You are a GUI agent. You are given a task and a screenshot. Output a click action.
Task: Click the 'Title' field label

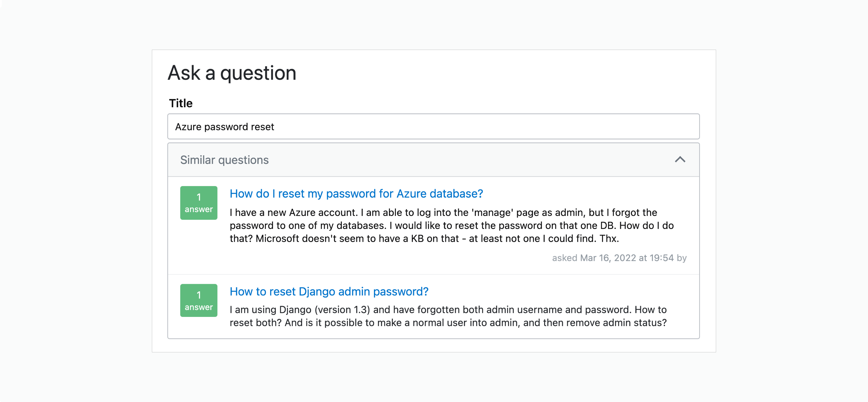(181, 103)
